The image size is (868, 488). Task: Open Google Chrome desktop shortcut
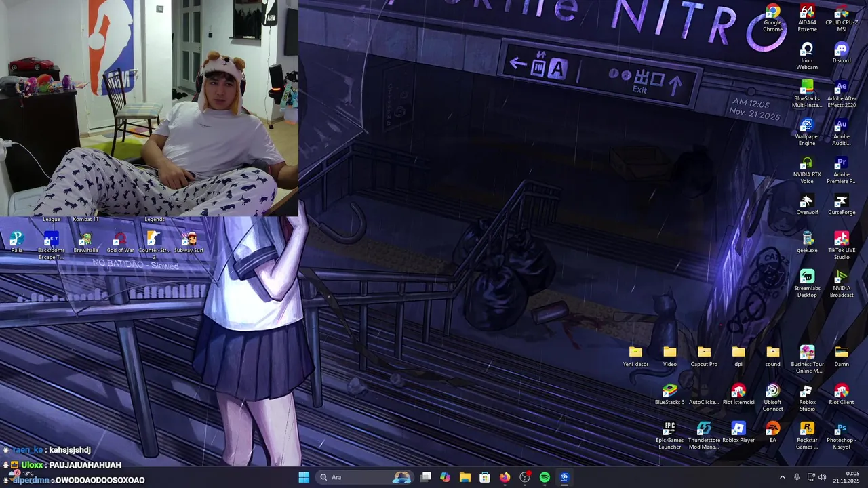click(x=772, y=18)
